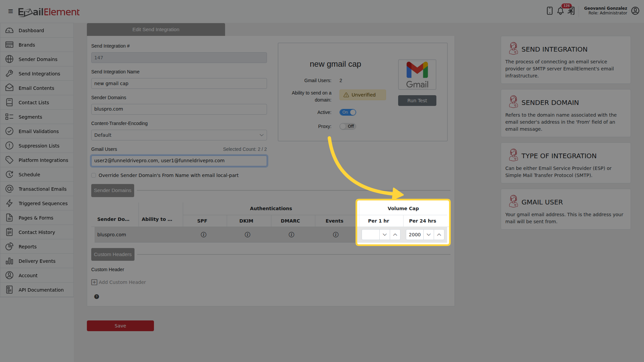Click the Email Validations checkmark icon
The height and width of the screenshot is (362, 644).
point(9,131)
